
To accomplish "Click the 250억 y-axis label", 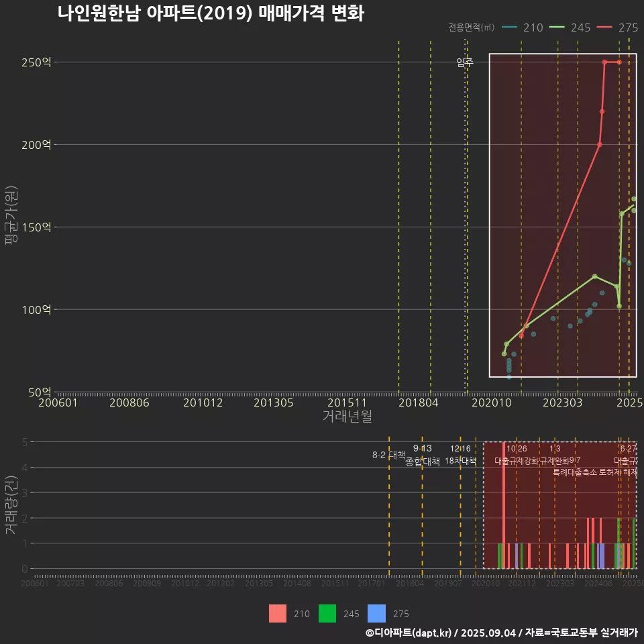I will (37, 62).
